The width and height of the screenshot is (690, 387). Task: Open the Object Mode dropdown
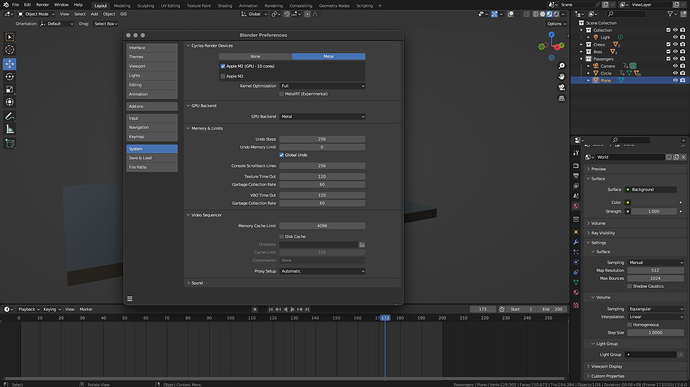36,14
